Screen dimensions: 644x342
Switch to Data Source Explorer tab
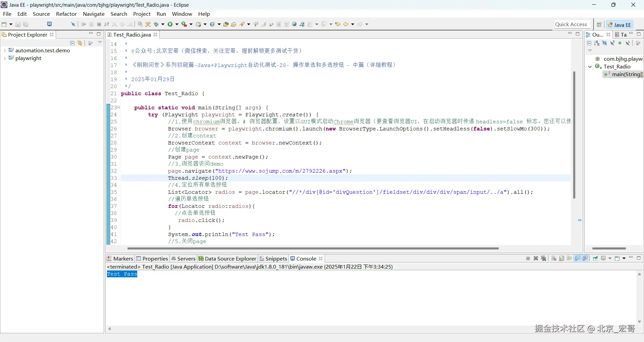coord(227,259)
